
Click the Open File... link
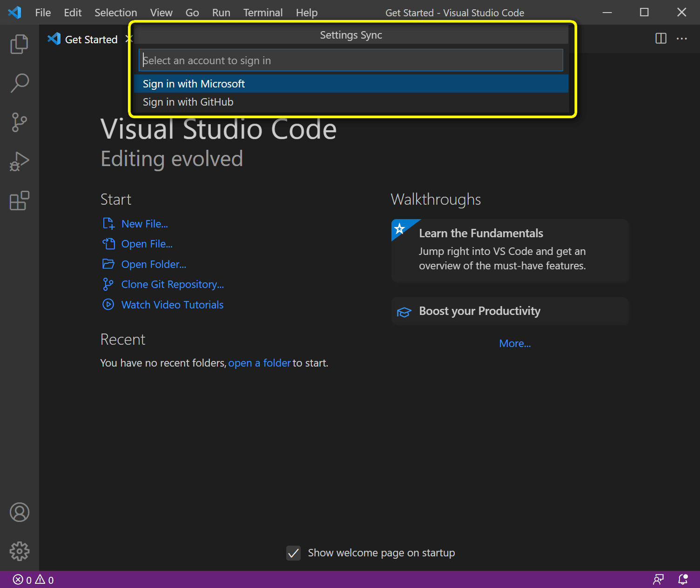click(147, 244)
